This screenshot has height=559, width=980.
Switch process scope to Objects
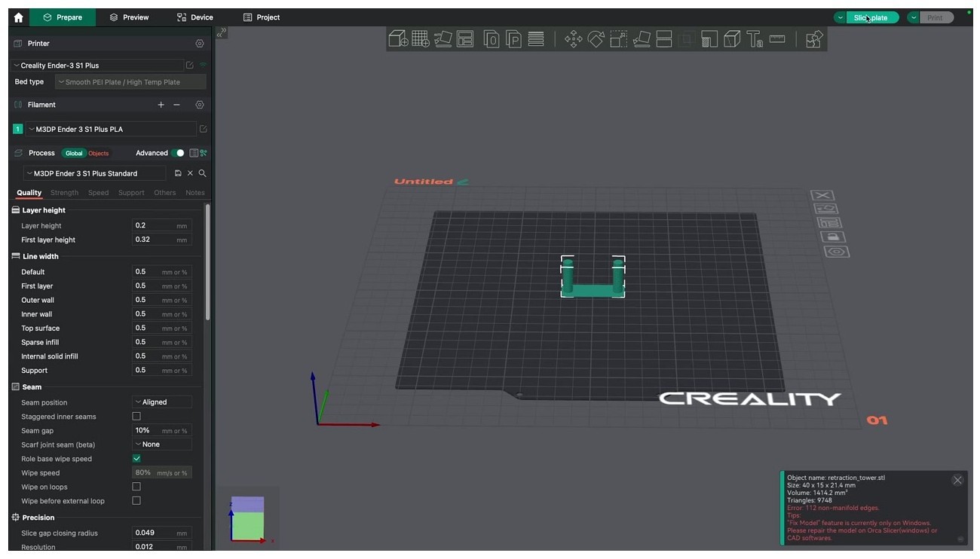(99, 154)
